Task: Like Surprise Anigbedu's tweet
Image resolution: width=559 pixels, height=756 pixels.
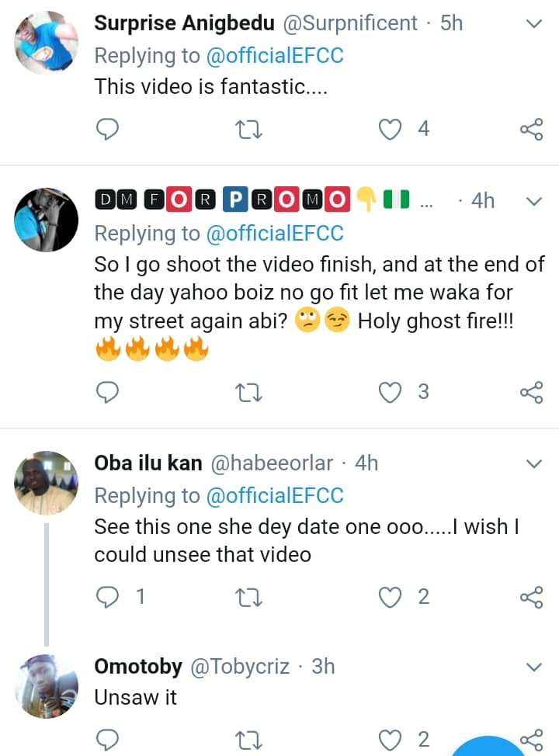Action: (390, 129)
